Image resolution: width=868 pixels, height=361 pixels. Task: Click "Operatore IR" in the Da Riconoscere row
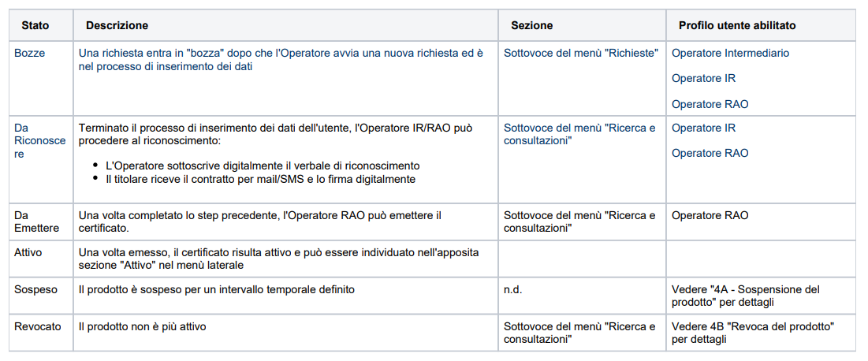(x=703, y=128)
